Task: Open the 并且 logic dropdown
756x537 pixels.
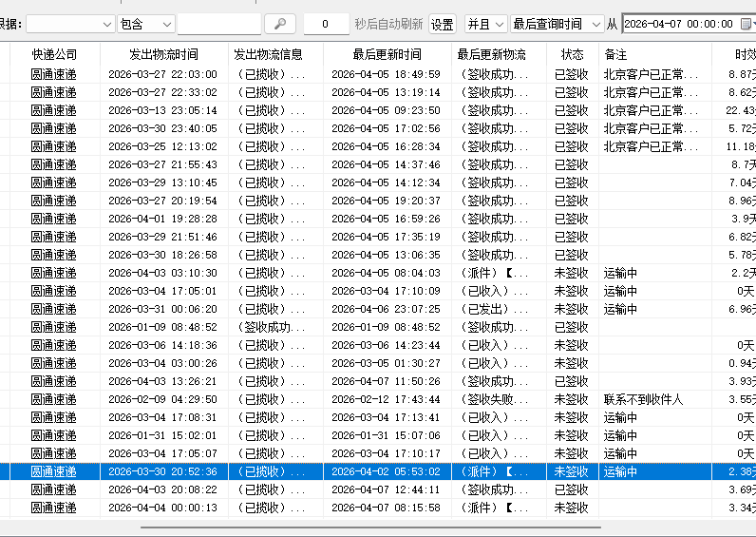Action: click(485, 24)
